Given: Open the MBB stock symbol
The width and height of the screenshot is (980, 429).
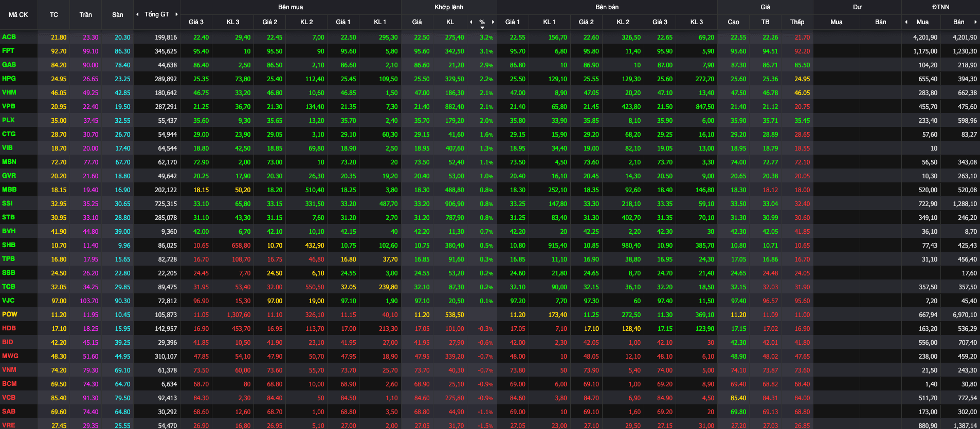Looking at the screenshot, I should (9, 190).
